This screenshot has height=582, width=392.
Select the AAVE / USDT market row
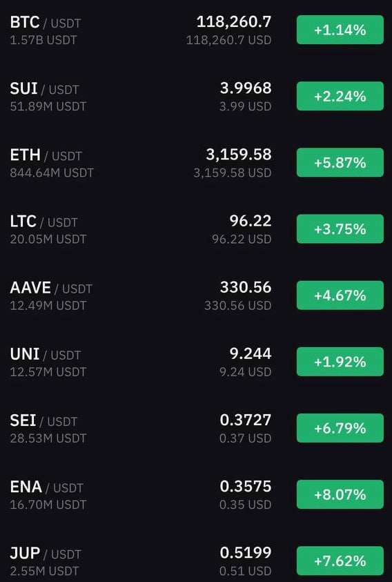[x=196, y=295]
